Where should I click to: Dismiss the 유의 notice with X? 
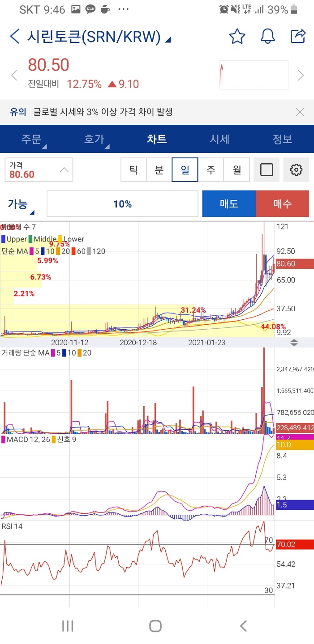coord(300,112)
